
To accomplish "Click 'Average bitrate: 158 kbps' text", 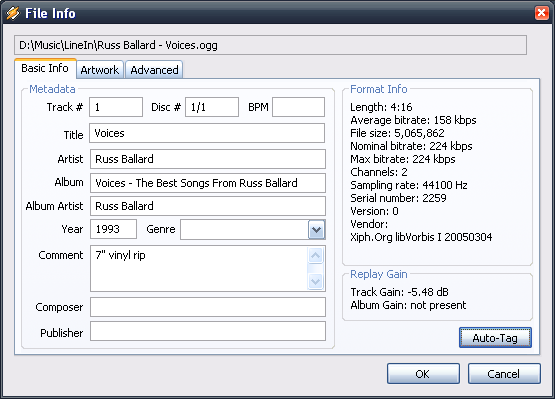I will pyautogui.click(x=413, y=120).
